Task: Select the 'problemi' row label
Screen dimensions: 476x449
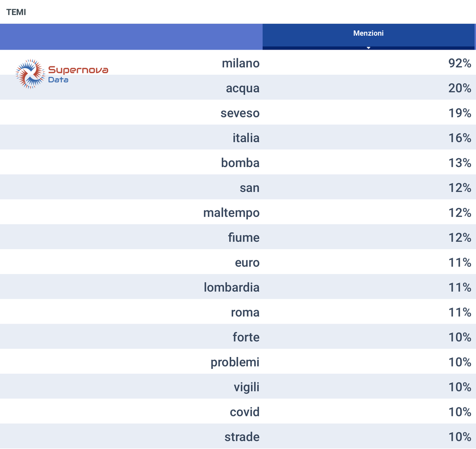Action: [235, 362]
